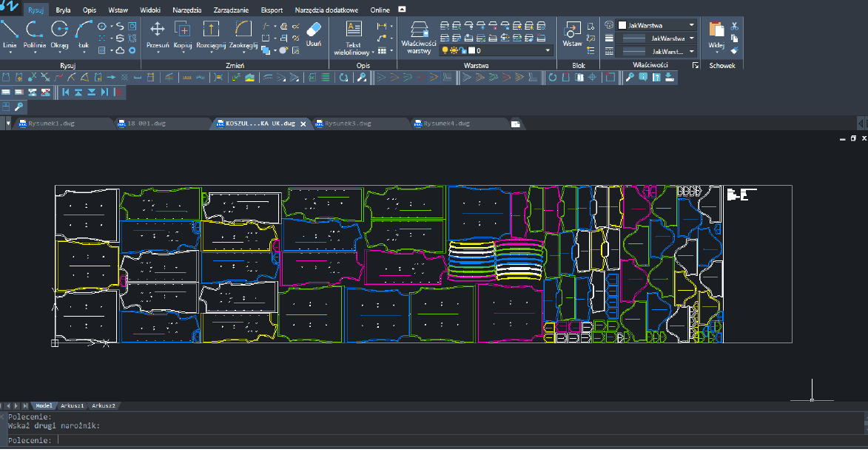Click the Wstaw insert block icon
Image resolution: width=868 pixels, height=452 pixels.
coord(573,33)
